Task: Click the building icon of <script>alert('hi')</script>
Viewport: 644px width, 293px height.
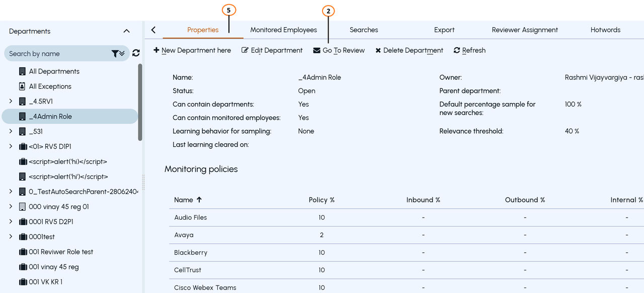Action: (22, 177)
